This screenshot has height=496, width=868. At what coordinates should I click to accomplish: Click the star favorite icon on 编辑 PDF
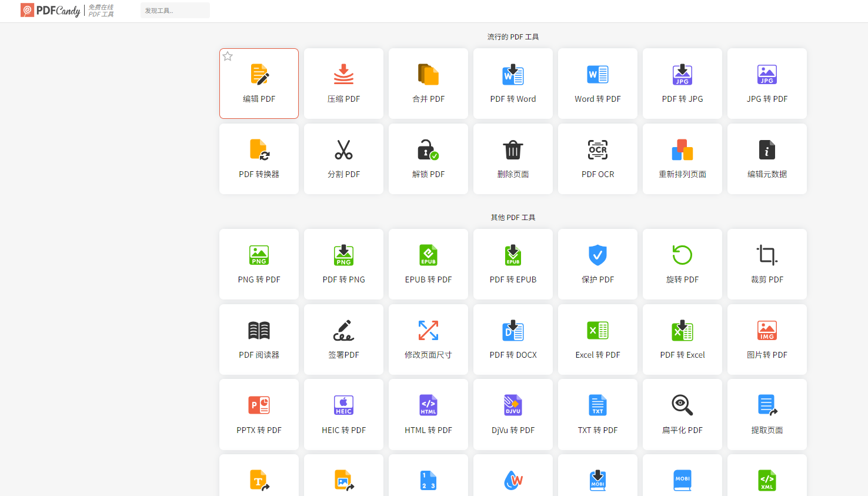pos(228,56)
